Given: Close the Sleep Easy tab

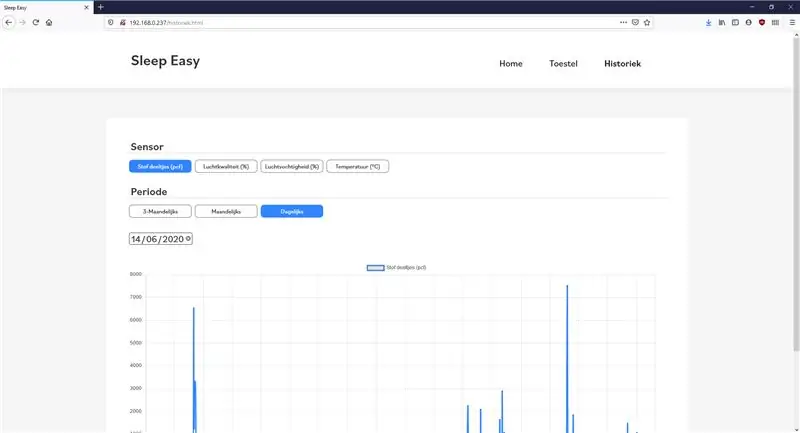Looking at the screenshot, I should click(x=86, y=8).
